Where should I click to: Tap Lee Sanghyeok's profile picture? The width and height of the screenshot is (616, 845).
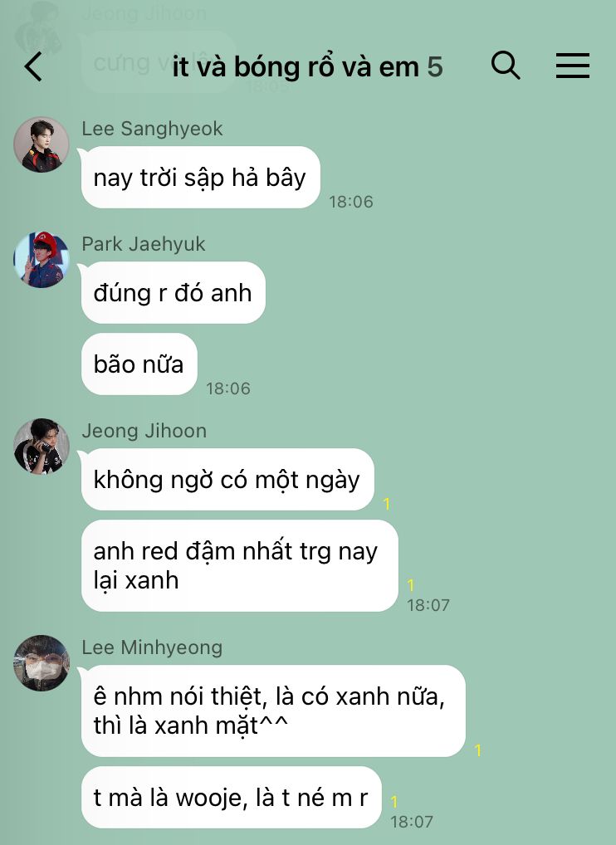pos(41,144)
